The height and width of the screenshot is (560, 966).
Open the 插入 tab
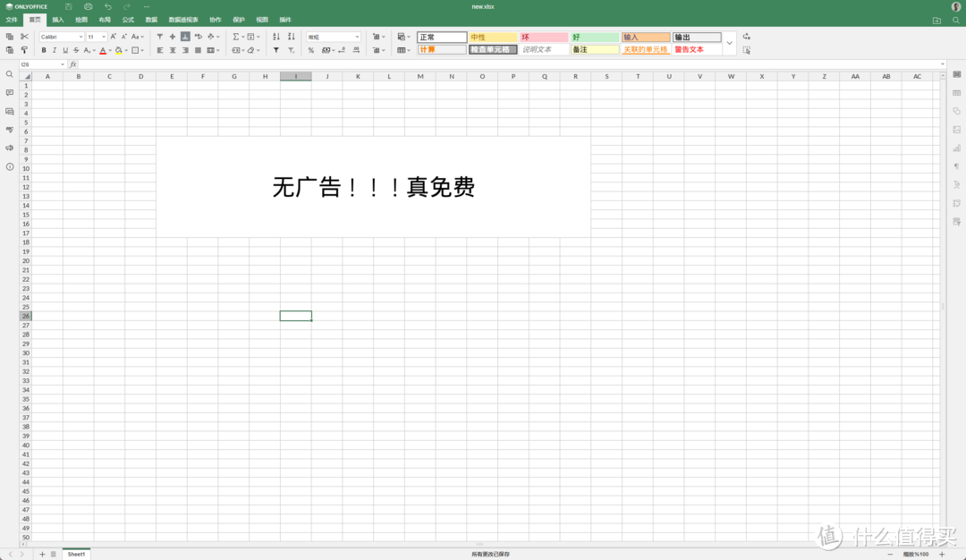click(x=58, y=19)
